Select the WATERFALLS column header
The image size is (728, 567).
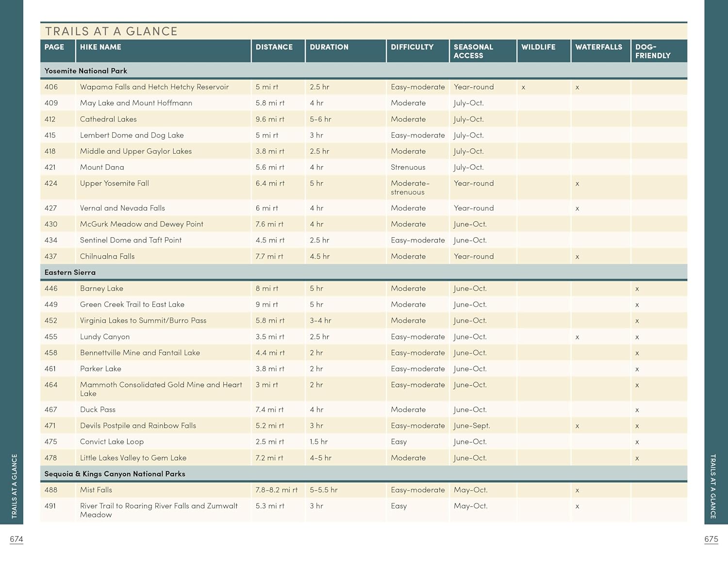[598, 47]
